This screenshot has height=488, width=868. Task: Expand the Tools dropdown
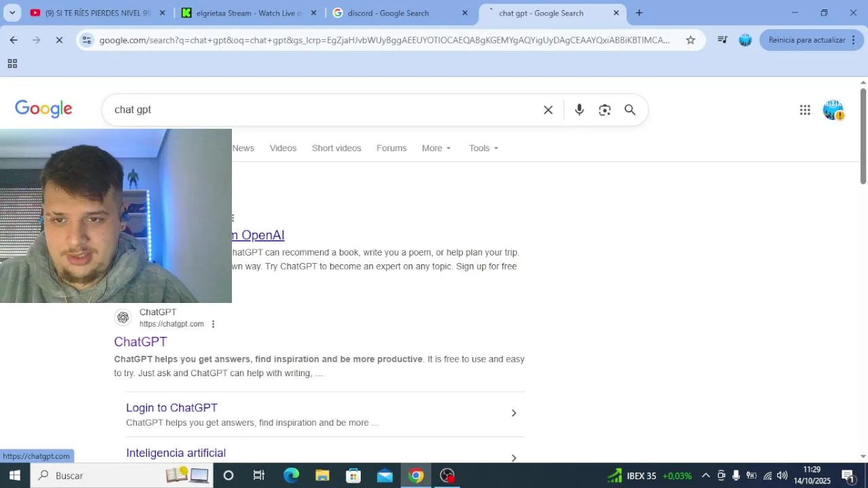(484, 148)
